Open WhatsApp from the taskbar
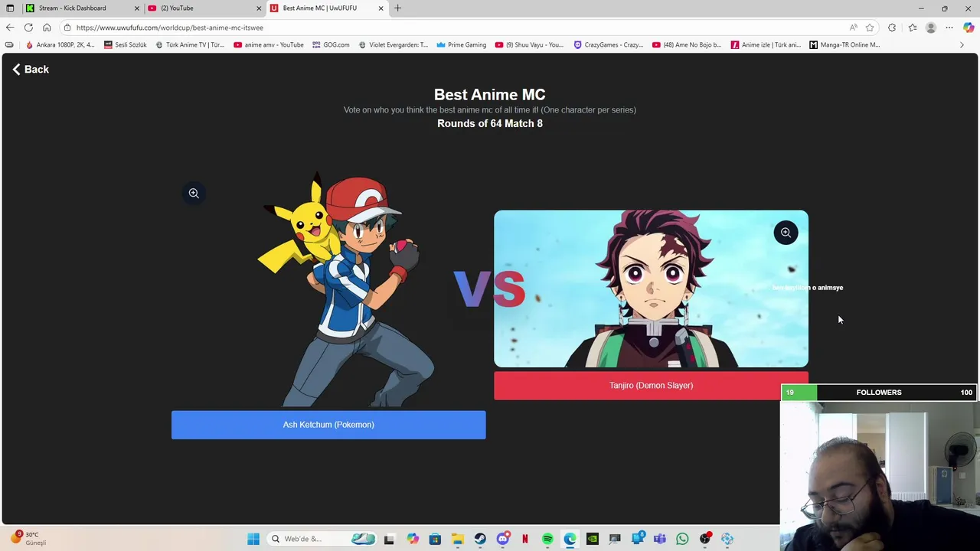This screenshot has height=551, width=980. pyautogui.click(x=682, y=539)
